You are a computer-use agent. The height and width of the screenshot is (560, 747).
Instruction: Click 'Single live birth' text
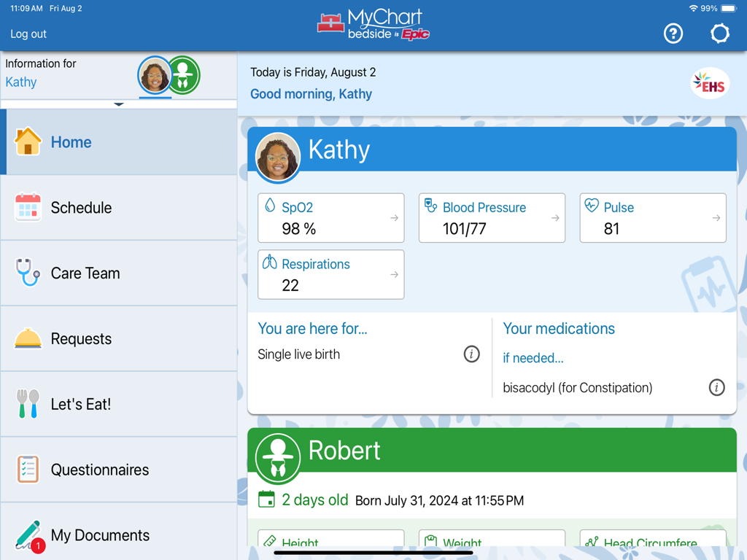click(x=298, y=354)
